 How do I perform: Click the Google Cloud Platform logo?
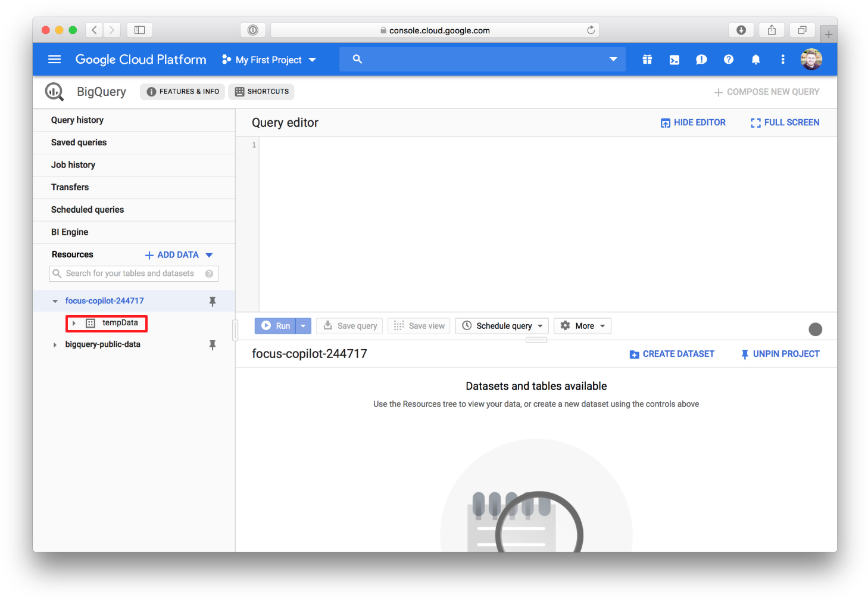pyautogui.click(x=140, y=60)
